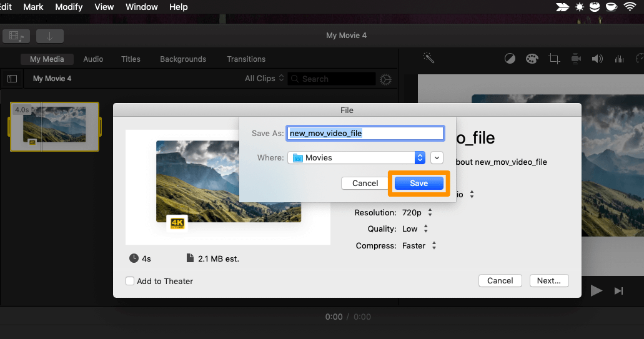Click the Next... button

point(549,281)
